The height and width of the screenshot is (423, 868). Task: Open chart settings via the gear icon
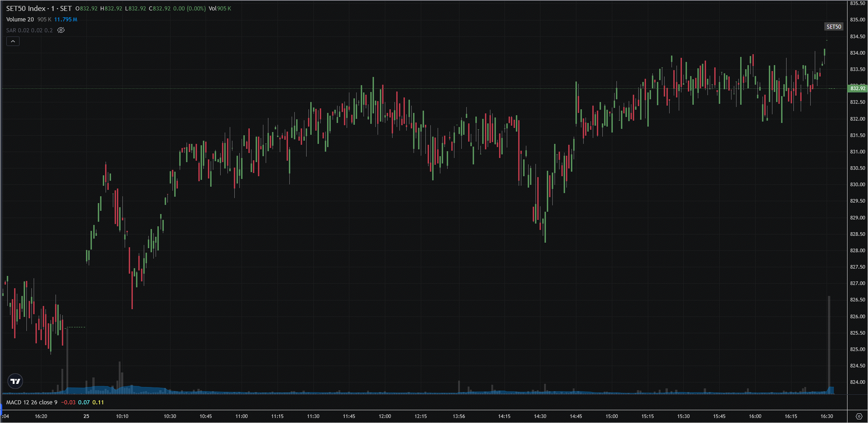click(x=858, y=416)
